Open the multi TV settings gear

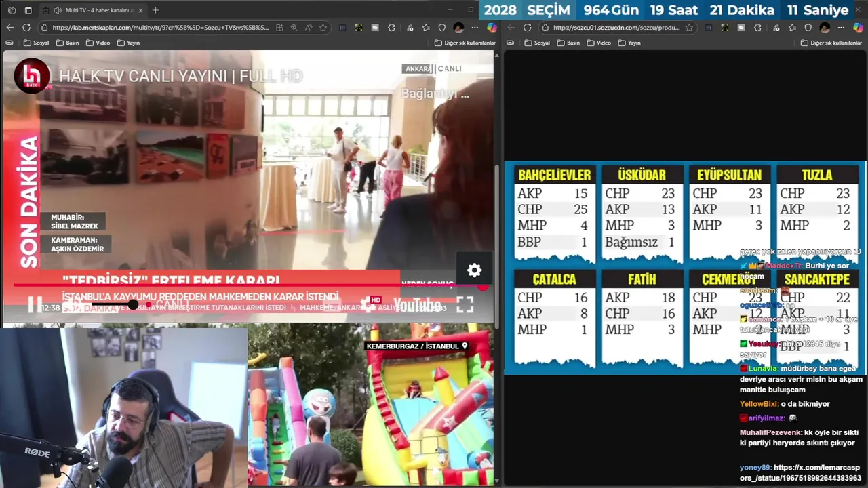[474, 270]
